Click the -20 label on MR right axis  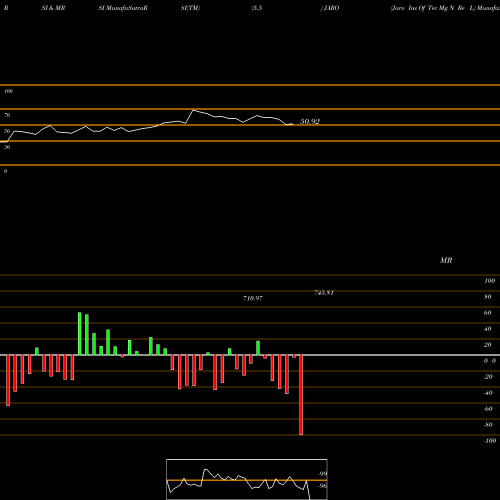488,377
